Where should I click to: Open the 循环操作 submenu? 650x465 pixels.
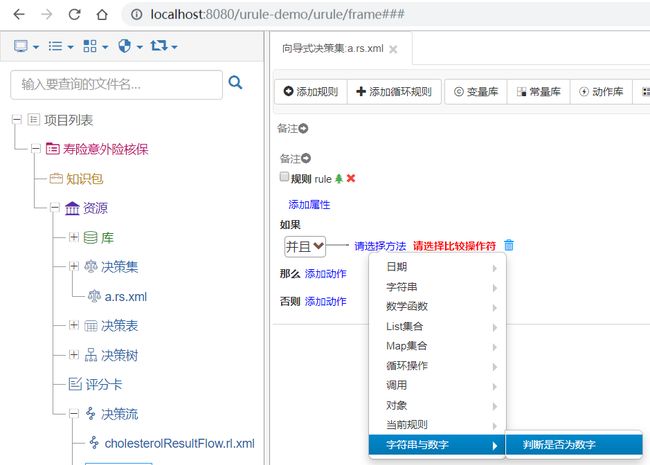(x=437, y=366)
